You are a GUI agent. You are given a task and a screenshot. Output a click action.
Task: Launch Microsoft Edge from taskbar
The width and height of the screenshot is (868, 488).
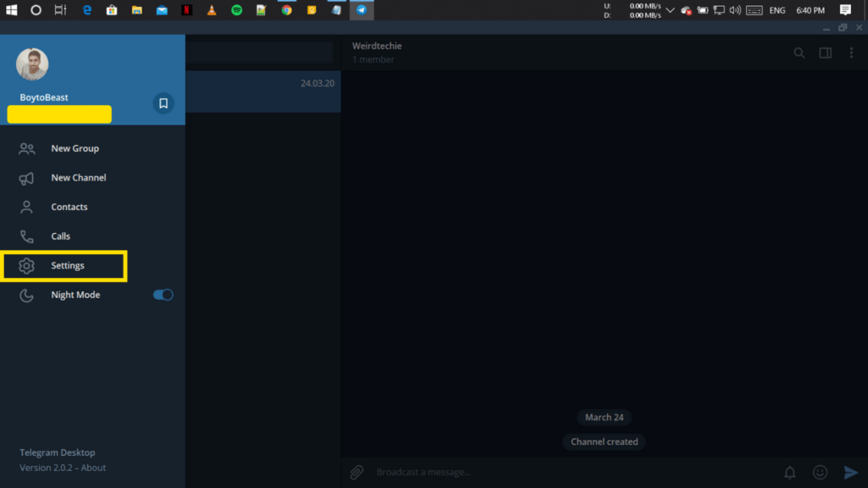point(87,10)
